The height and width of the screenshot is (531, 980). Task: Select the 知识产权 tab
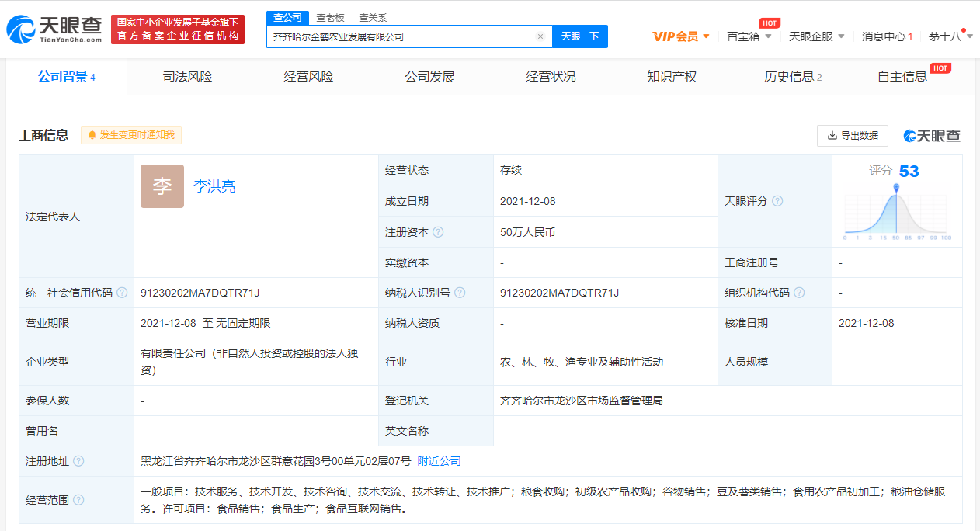(672, 76)
